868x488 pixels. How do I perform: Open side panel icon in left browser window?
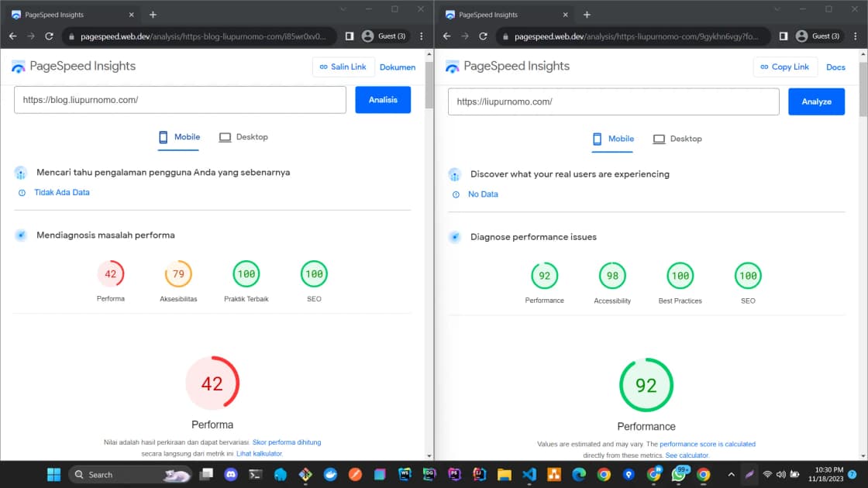350,36
